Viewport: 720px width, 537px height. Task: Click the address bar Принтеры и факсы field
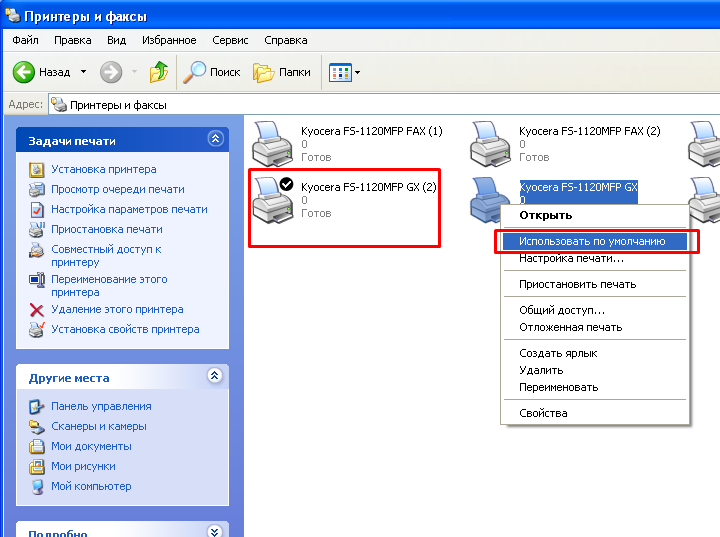384,105
